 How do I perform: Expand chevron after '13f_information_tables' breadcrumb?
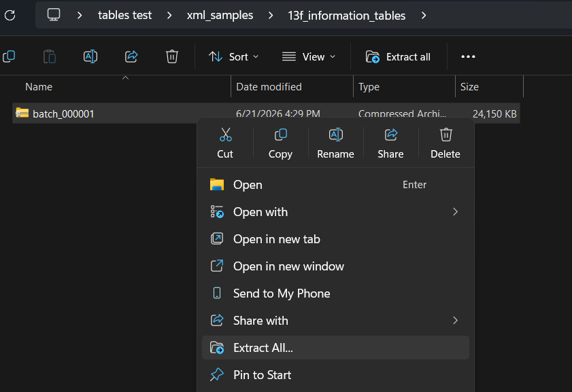pyautogui.click(x=424, y=16)
